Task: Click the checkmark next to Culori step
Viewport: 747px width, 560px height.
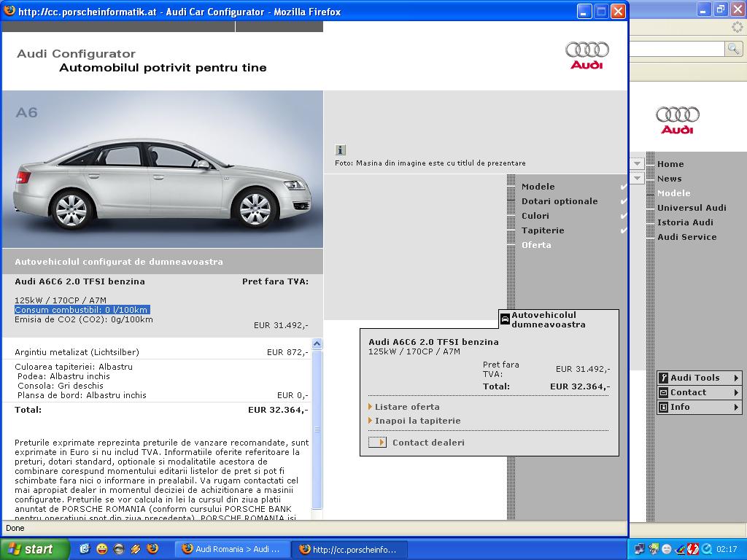Action: [624, 216]
